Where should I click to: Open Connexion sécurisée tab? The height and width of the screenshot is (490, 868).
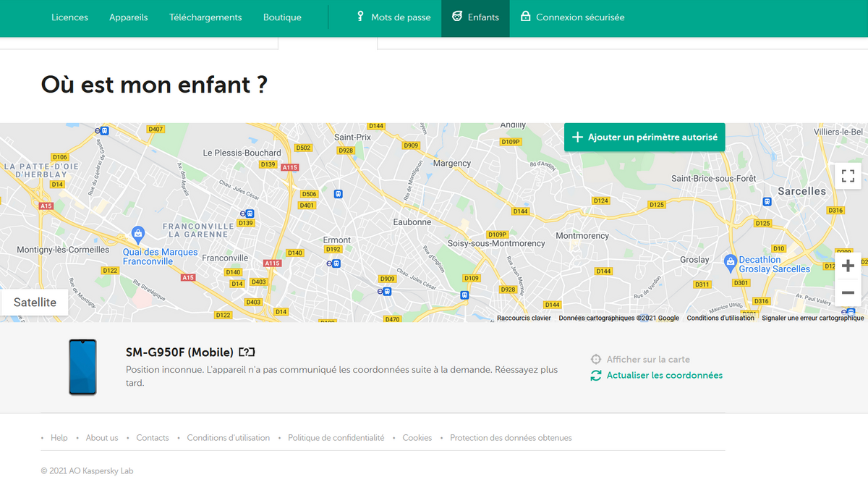(x=572, y=17)
